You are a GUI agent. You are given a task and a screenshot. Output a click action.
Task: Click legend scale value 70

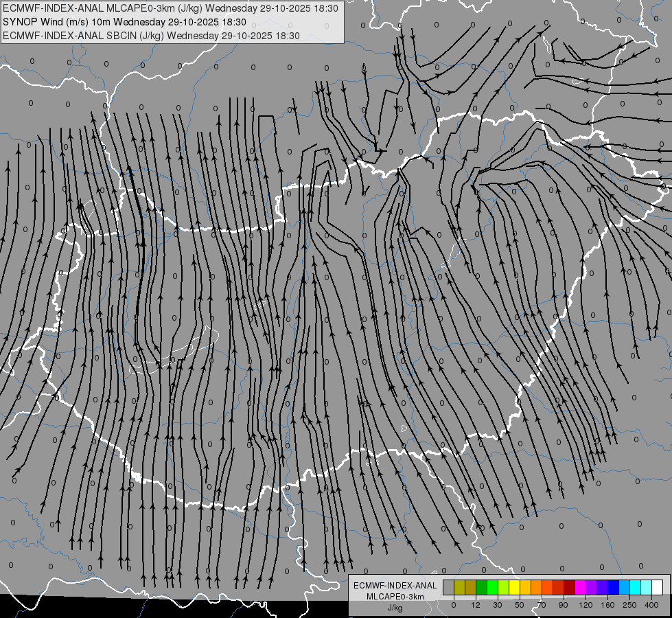tap(542, 605)
